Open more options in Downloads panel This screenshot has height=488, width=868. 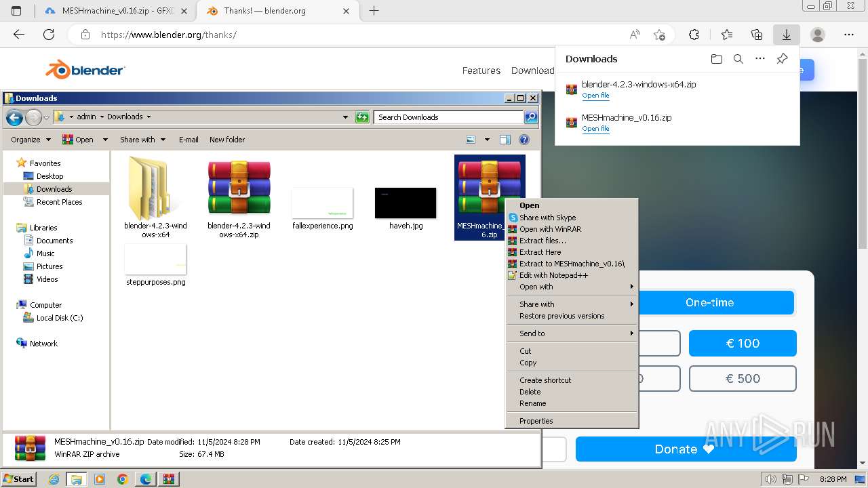[760, 59]
